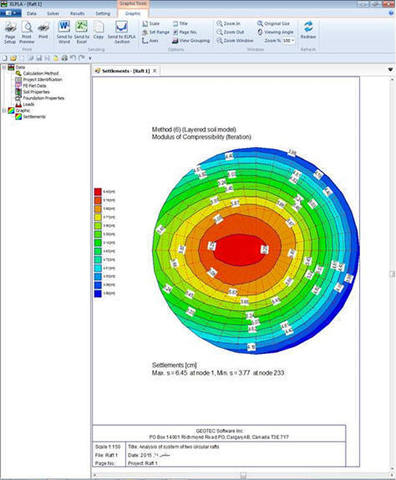Toggle the View Grouping option

coord(191,41)
